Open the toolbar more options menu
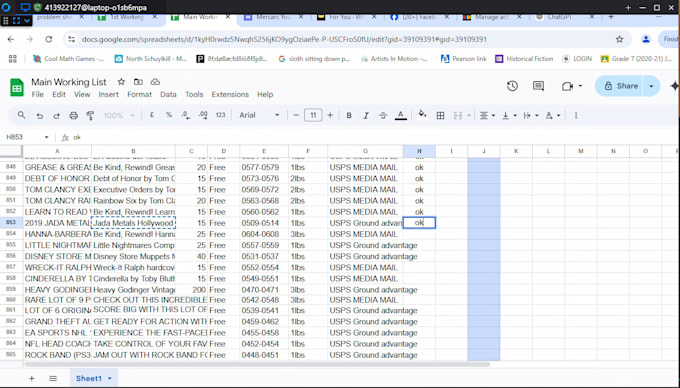680x388 pixels. (575, 115)
